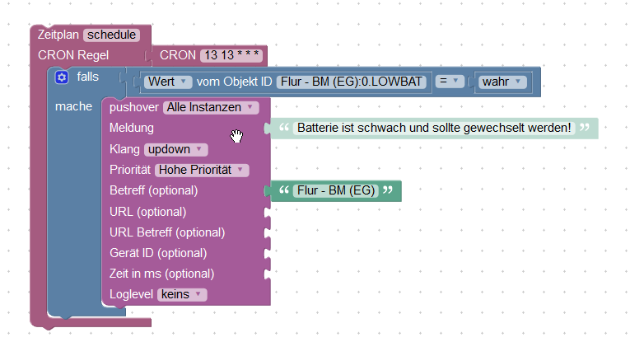Click the schedule field in Zeitplan block
Viewport: 644px width, 342px height.
111,35
